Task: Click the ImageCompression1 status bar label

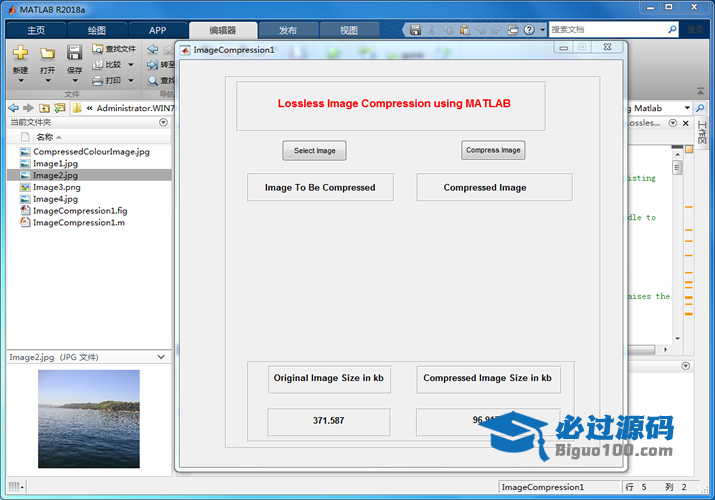Action: [x=543, y=487]
